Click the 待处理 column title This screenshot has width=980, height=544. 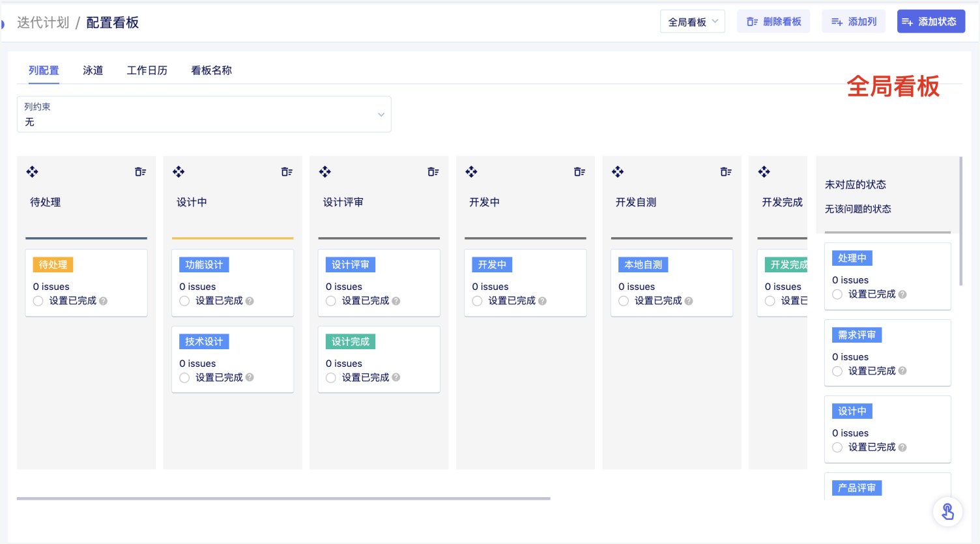pos(46,203)
